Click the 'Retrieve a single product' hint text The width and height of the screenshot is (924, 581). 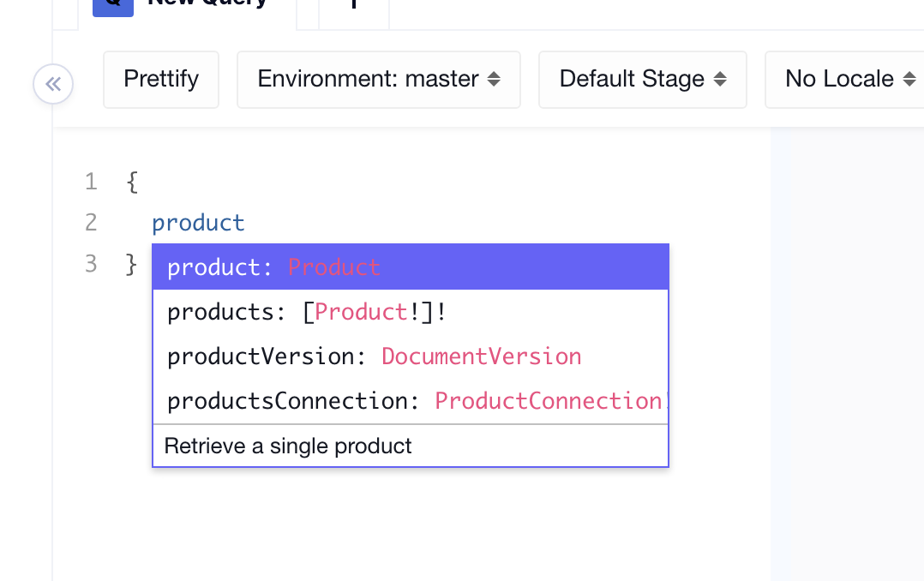pos(288,446)
